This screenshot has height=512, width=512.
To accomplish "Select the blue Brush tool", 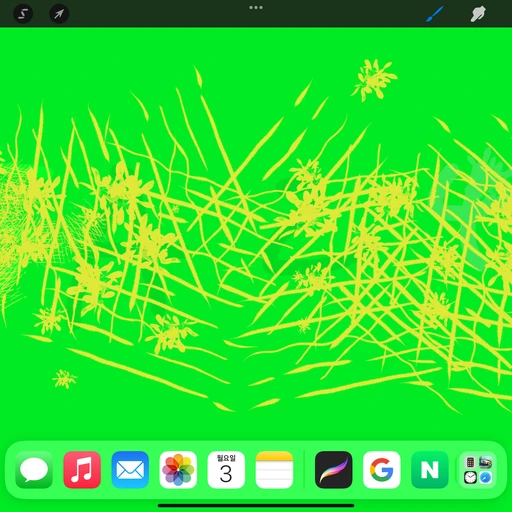I will click(x=435, y=14).
